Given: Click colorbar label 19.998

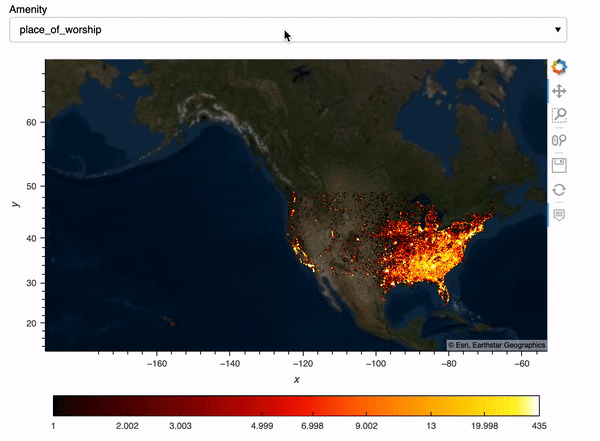Looking at the screenshot, I should (x=484, y=426).
